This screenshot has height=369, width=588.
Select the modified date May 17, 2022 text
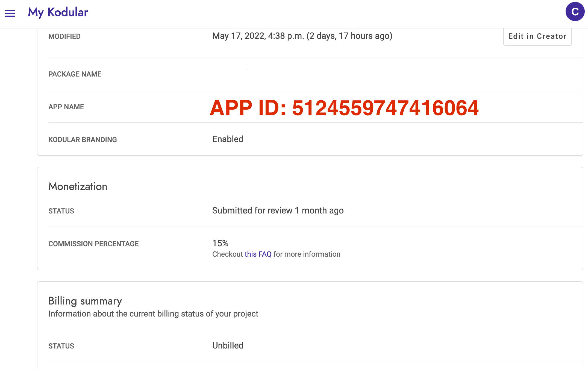pos(302,36)
